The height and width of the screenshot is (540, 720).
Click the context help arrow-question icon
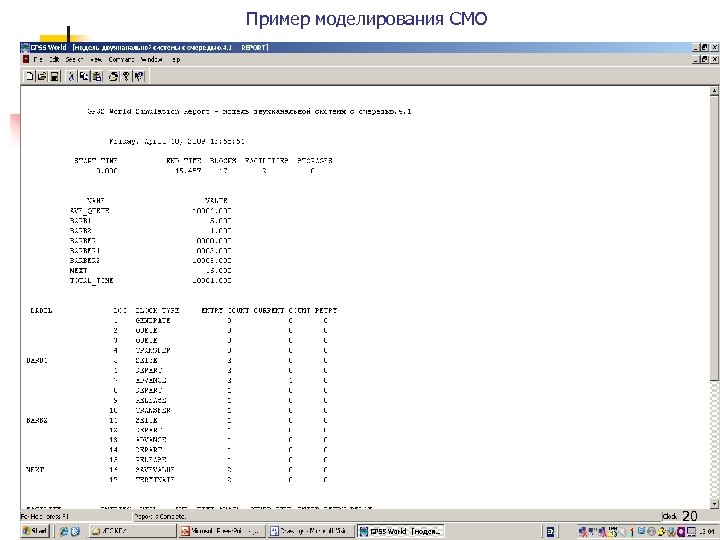(x=139, y=76)
